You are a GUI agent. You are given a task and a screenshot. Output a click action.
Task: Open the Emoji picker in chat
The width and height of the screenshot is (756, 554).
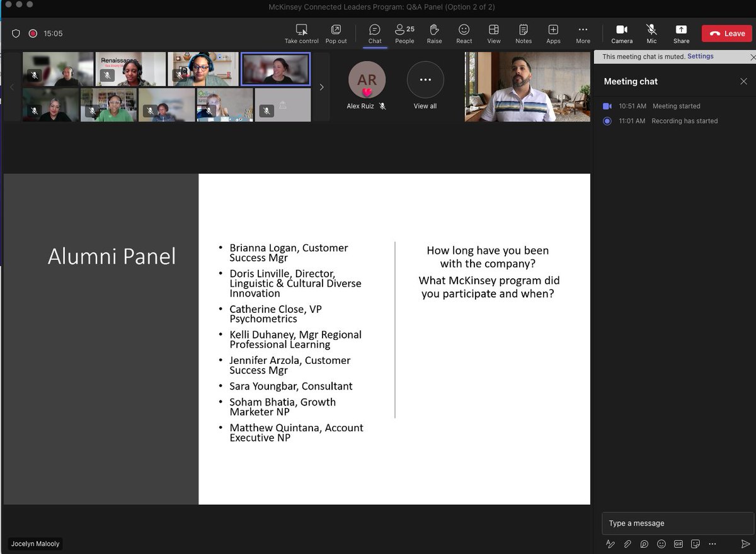pyautogui.click(x=661, y=544)
